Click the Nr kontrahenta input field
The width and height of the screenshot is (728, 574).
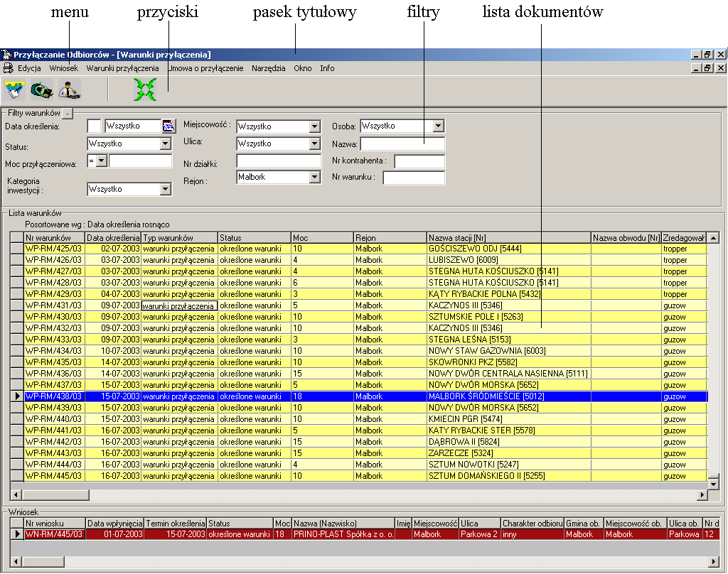[419, 161]
